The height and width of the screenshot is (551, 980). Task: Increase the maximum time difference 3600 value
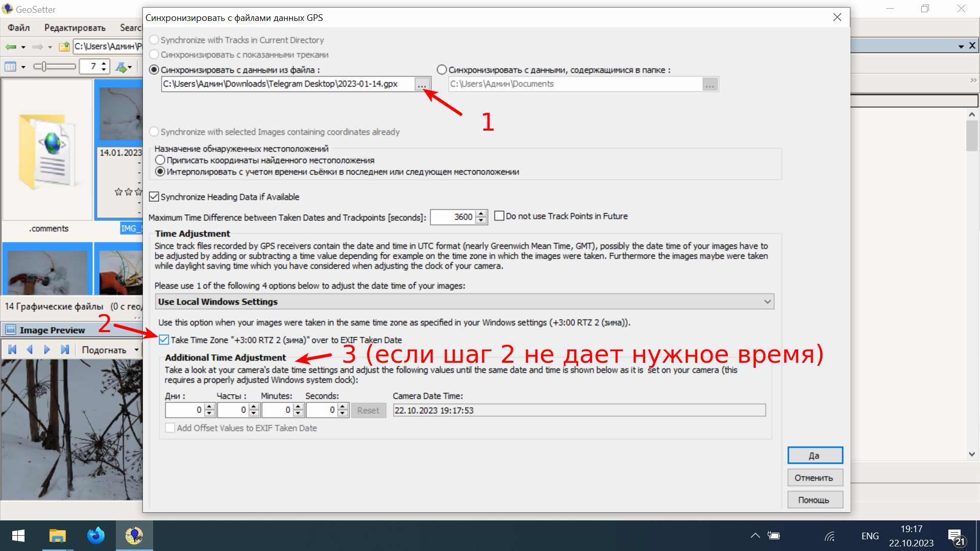481,214
